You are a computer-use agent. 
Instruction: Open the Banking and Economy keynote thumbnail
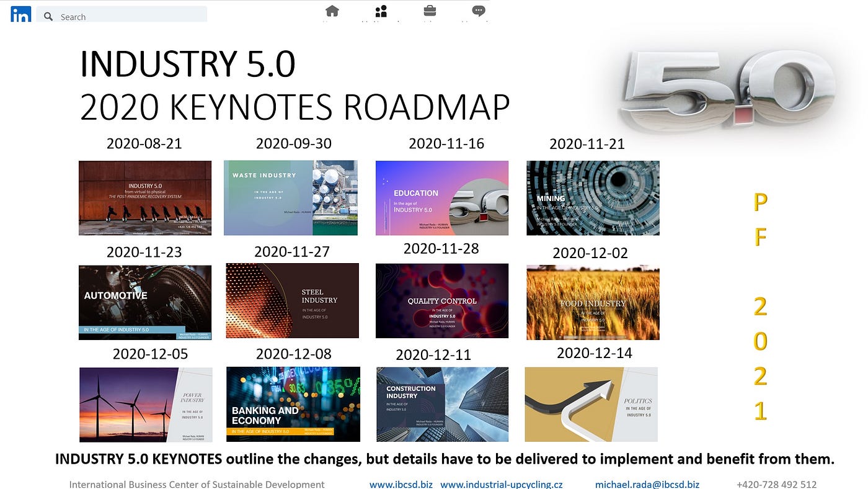(293, 404)
